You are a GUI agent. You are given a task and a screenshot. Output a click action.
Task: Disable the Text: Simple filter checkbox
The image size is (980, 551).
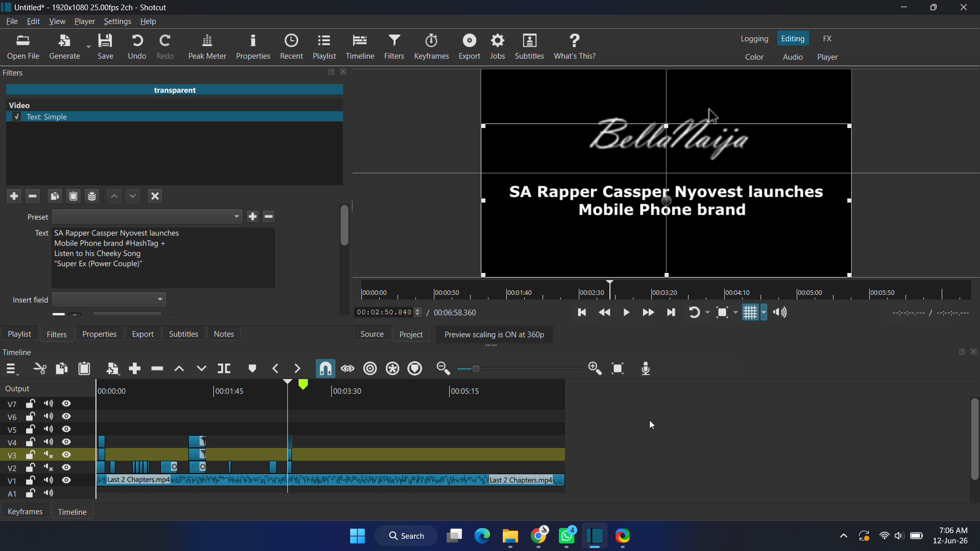17,117
